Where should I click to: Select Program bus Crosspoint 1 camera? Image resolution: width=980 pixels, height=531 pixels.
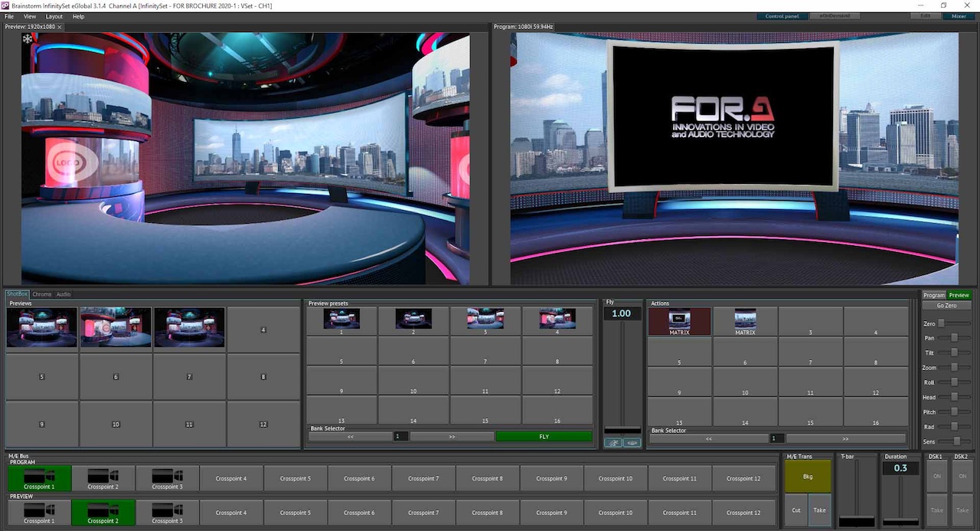[x=39, y=478]
